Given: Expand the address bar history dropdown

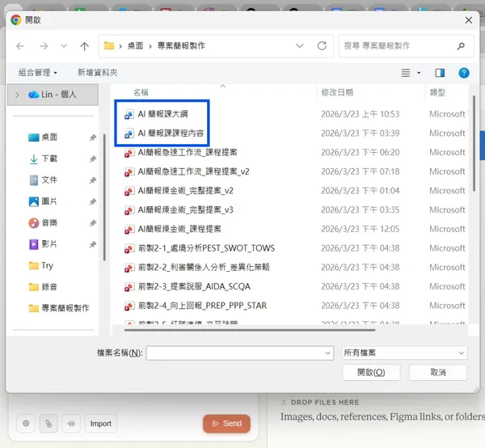Looking at the screenshot, I should click(x=299, y=46).
